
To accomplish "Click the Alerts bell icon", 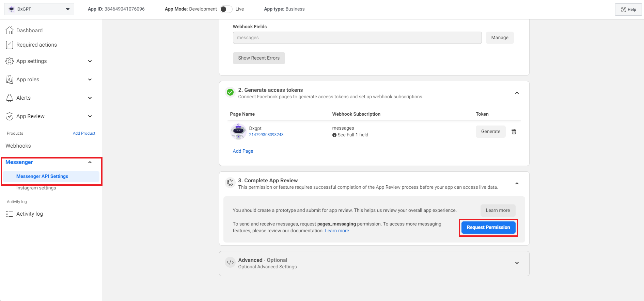I will [10, 98].
